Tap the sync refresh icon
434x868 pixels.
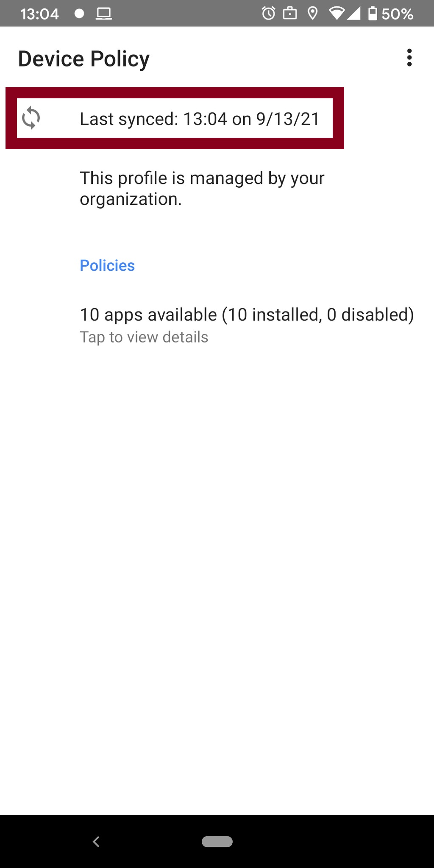31,118
